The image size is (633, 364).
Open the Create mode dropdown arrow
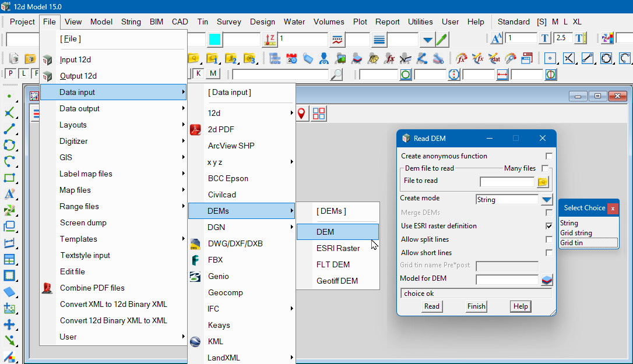[x=546, y=200]
